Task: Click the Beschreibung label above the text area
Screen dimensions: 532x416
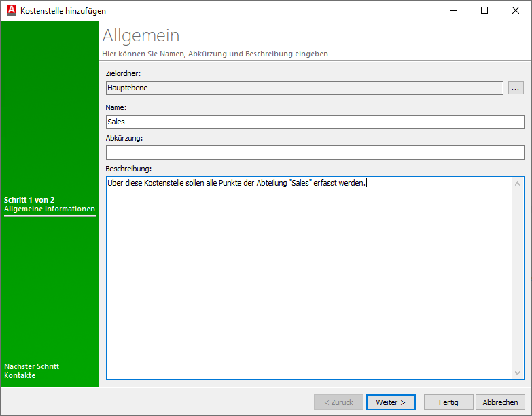Action: tap(128, 168)
